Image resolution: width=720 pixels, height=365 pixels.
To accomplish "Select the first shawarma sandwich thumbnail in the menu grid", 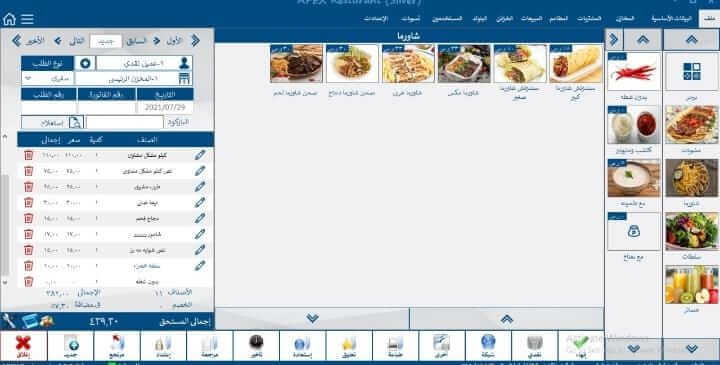I will click(x=575, y=64).
